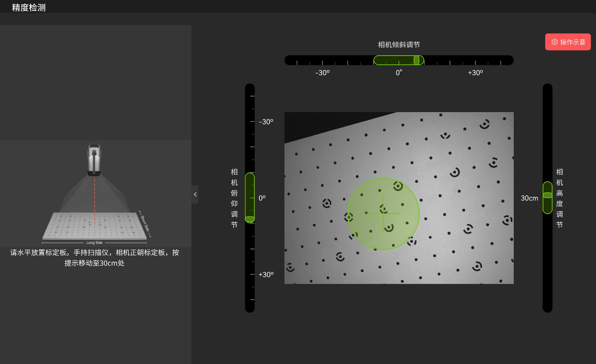Click the red dashed laser line in illustration

click(x=95, y=198)
